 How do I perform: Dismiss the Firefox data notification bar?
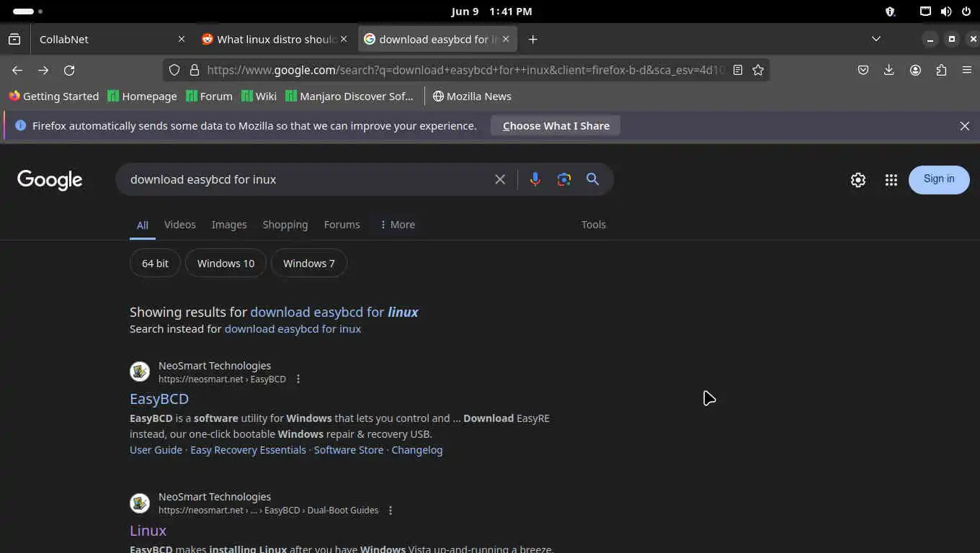(x=965, y=126)
